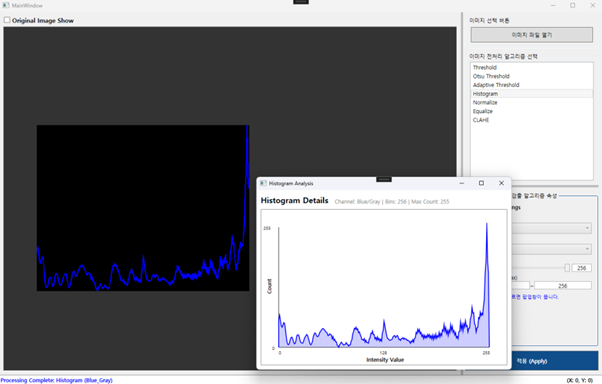602x384 pixels.
Task: Choose Normalize in the algorithm list
Action: click(532, 103)
